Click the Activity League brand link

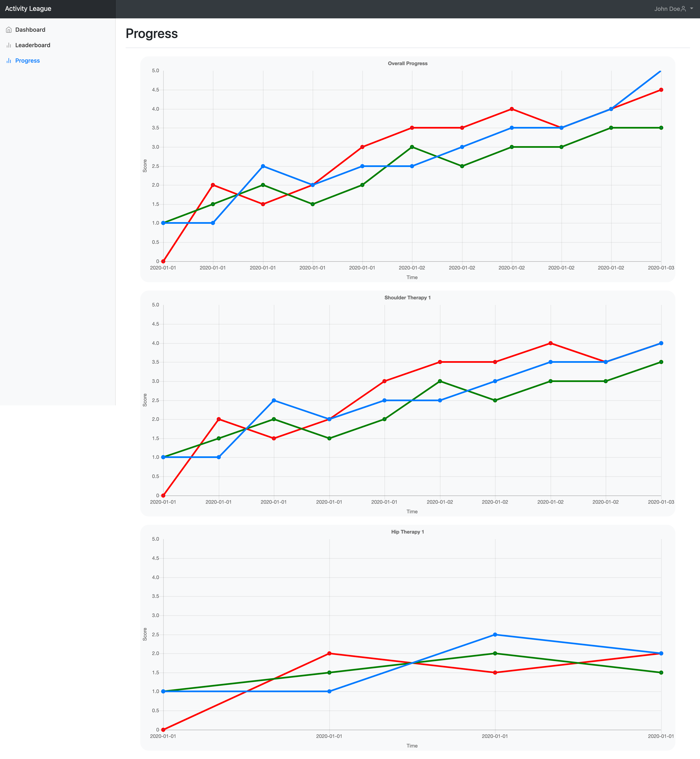point(28,9)
